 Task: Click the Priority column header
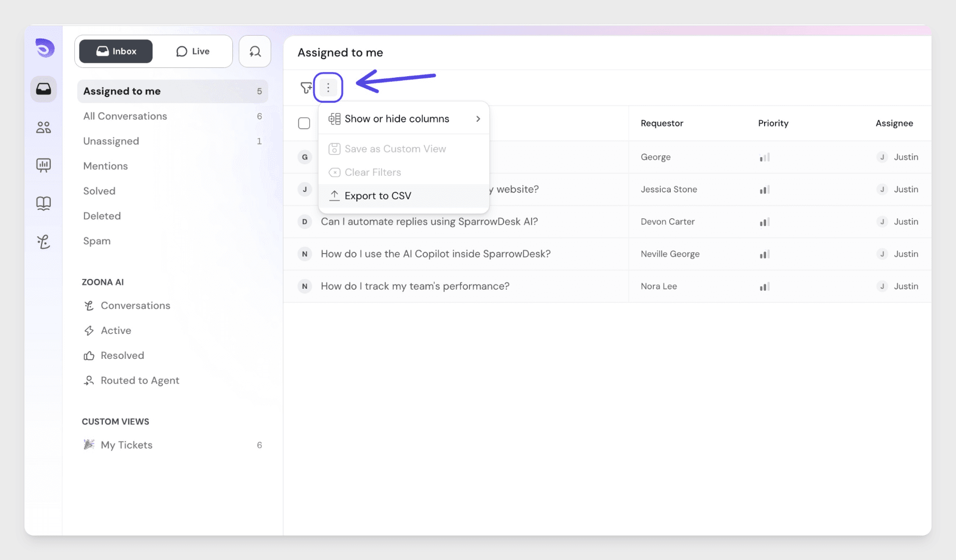(x=773, y=123)
